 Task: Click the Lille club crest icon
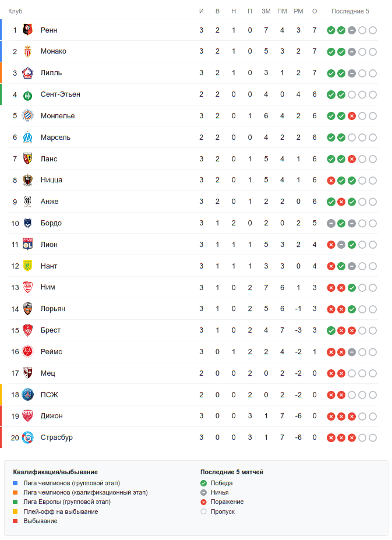click(27, 73)
